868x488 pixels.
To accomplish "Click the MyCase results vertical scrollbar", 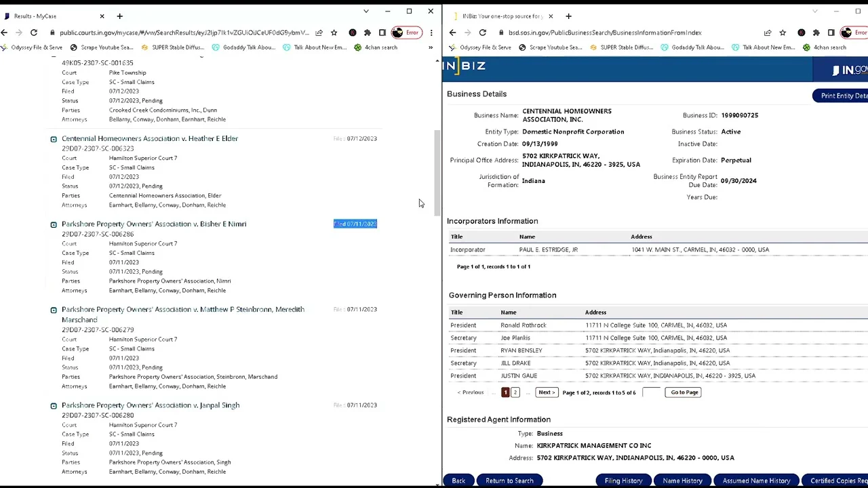I will coord(437,169).
